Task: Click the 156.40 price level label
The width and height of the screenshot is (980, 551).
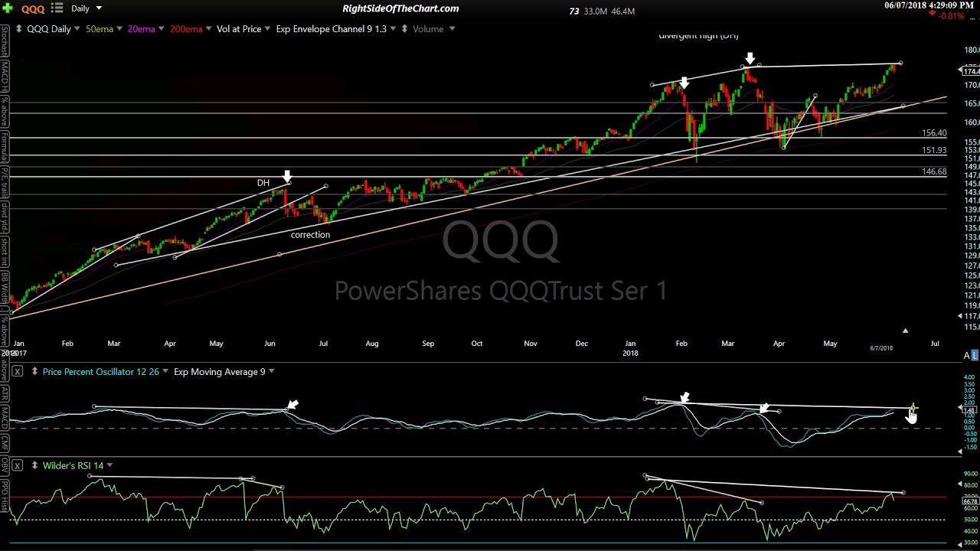Action: point(934,133)
